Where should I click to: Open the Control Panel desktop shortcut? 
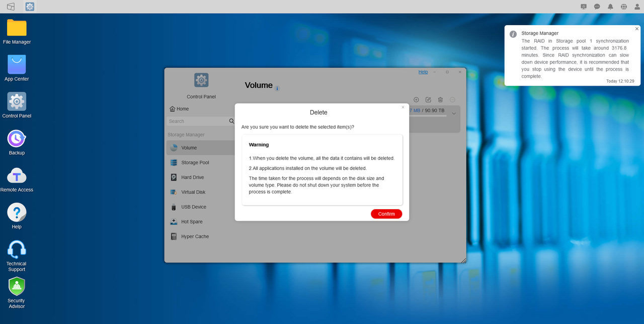17,105
